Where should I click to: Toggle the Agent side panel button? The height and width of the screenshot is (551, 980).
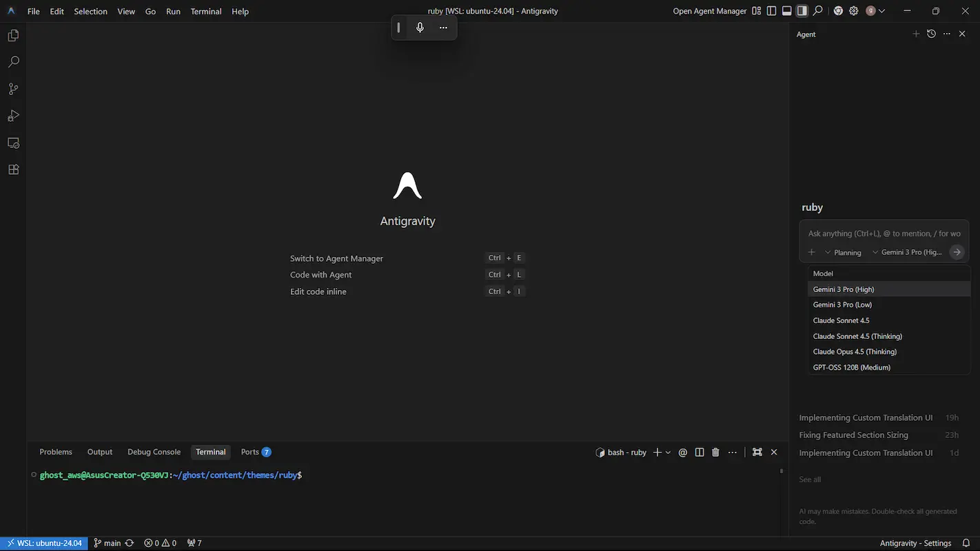pyautogui.click(x=802, y=11)
